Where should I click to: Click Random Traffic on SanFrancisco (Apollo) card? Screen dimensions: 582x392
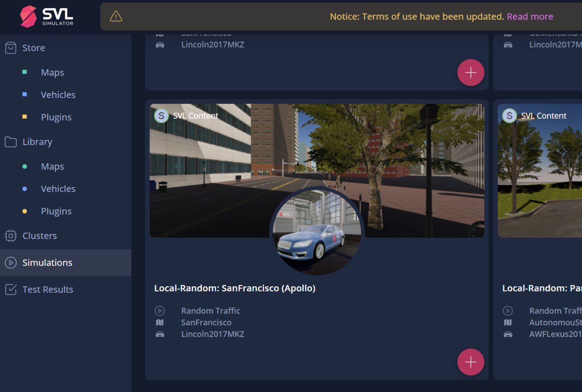(210, 311)
